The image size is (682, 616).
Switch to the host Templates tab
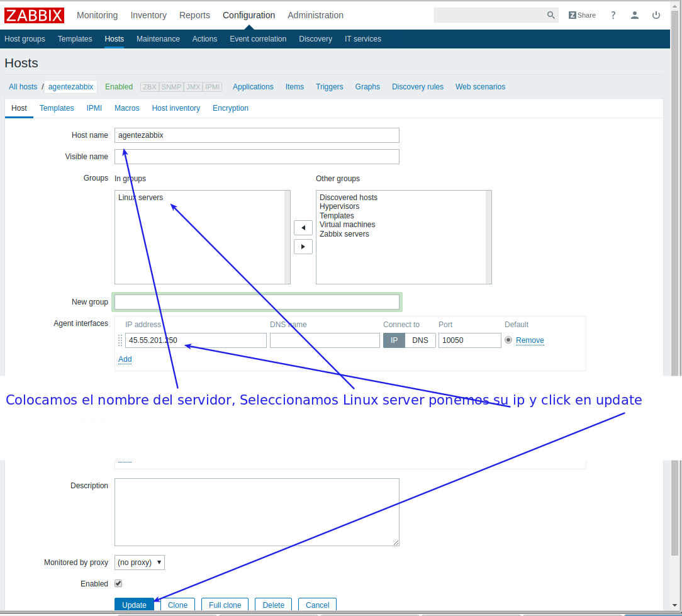click(57, 108)
